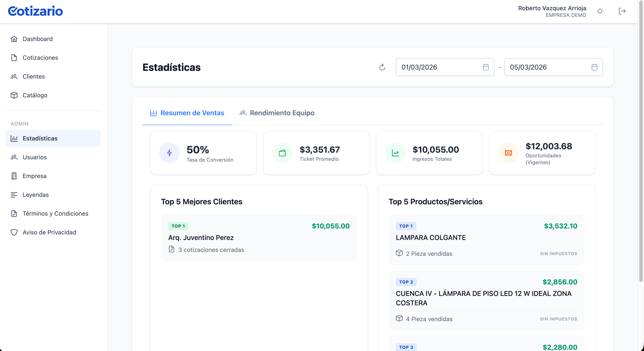Viewport: 644px width, 351px height.
Task: Select the Arq. Juventino Perez client card
Action: [259, 238]
